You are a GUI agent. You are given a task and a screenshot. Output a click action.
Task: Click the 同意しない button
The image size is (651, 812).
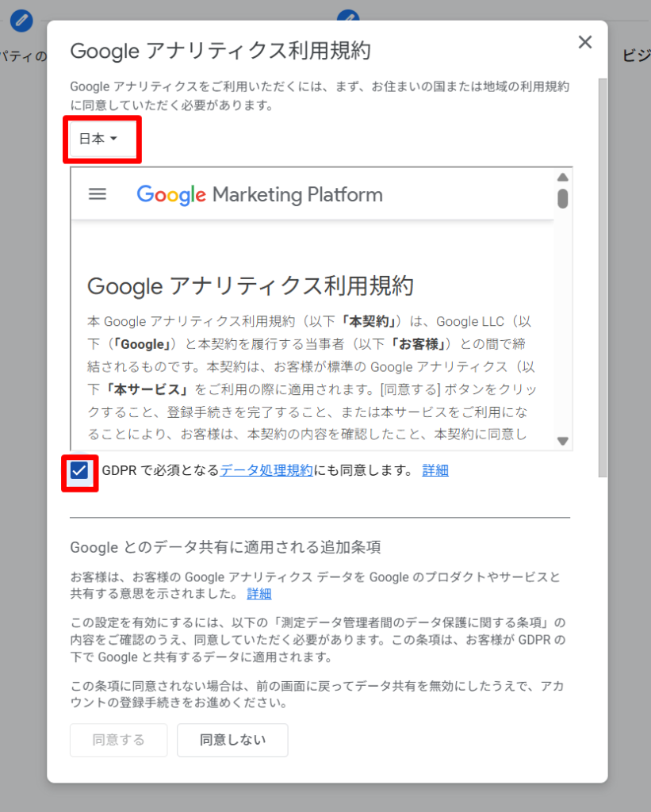click(232, 740)
